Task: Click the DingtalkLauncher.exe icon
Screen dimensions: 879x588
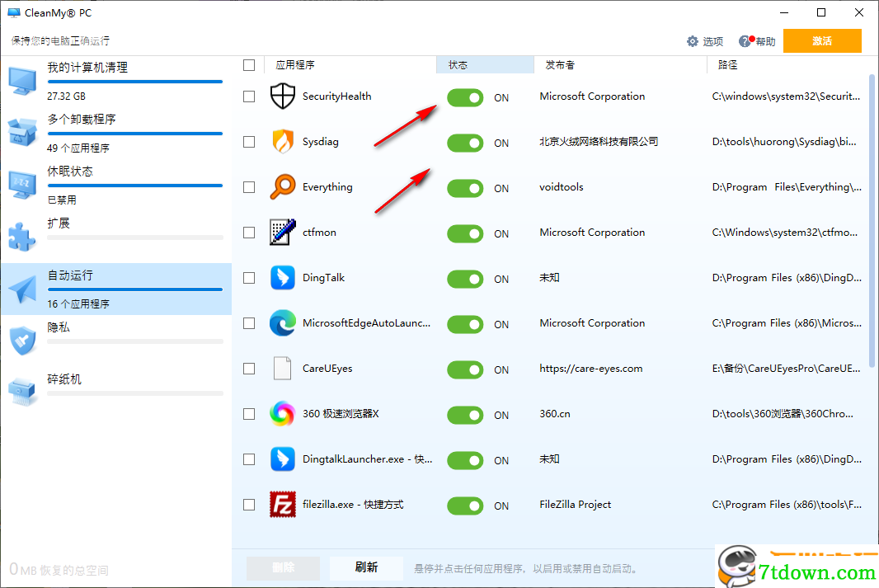Action: 283,459
